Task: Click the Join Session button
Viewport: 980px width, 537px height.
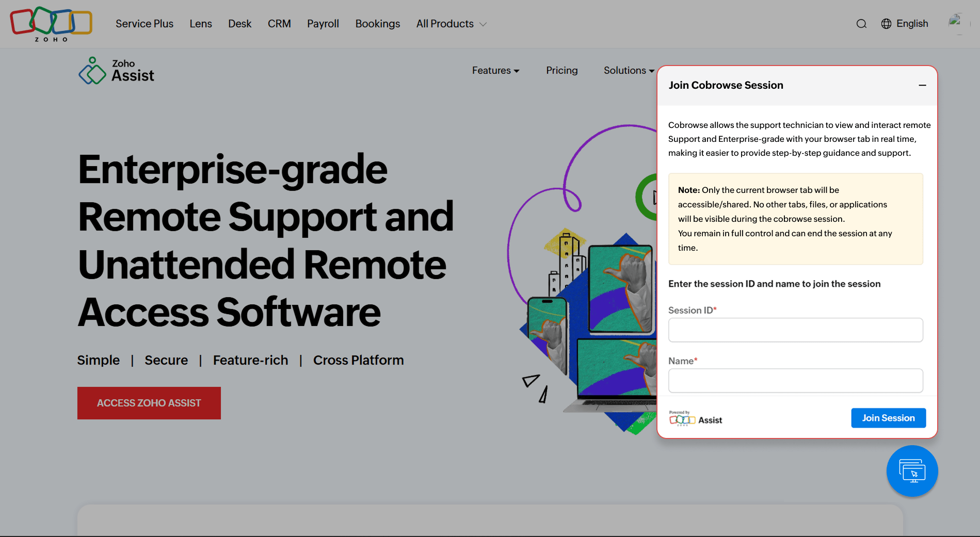Action: pyautogui.click(x=888, y=418)
